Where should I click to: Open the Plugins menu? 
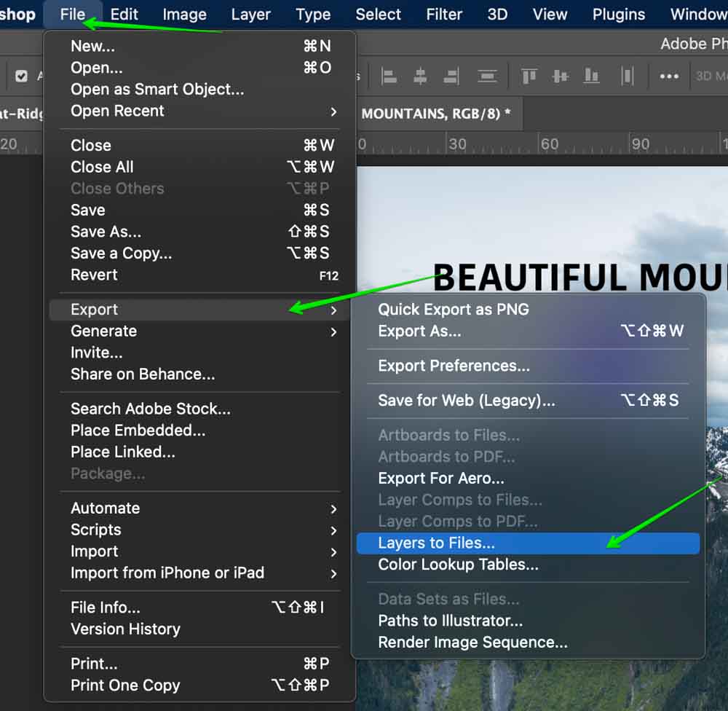[x=618, y=15]
